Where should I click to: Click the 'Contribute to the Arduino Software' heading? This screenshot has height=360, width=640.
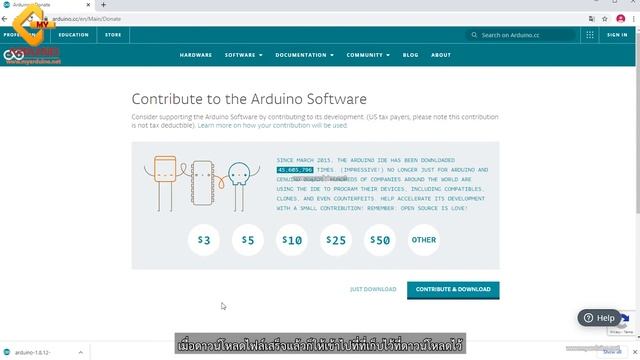click(249, 99)
